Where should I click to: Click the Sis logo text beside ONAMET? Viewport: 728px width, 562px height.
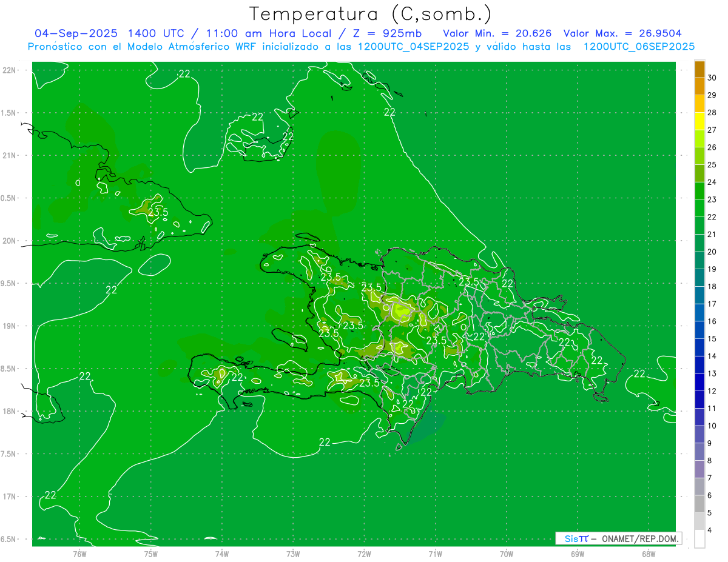pyautogui.click(x=576, y=538)
